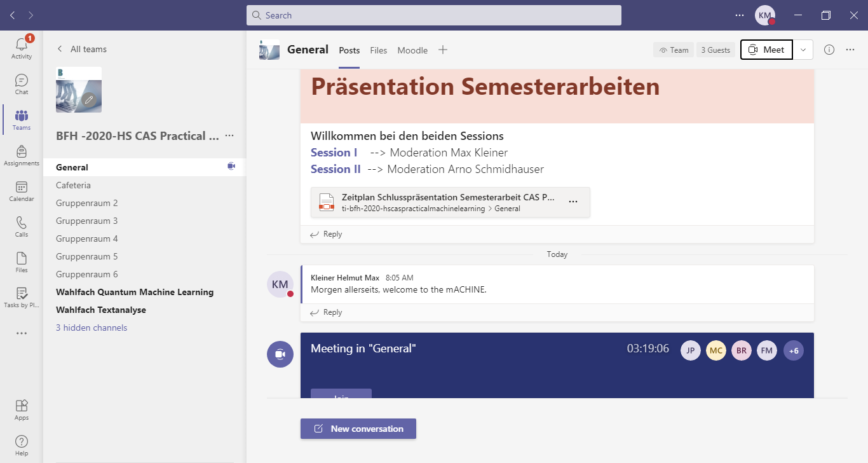Image resolution: width=868 pixels, height=463 pixels.
Task: Switch to the Moodle tab
Action: [x=412, y=50]
